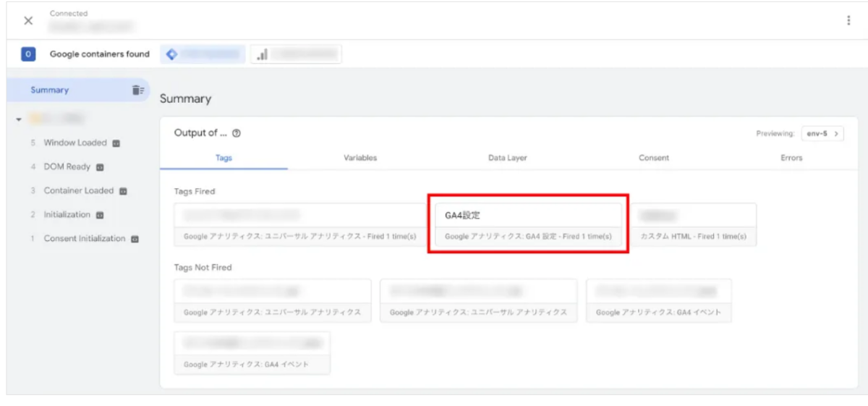Screen dimensions: 868x406
Task: Switch to the Tags tab
Action: (224, 158)
